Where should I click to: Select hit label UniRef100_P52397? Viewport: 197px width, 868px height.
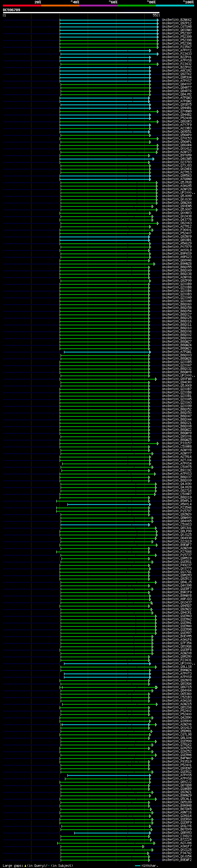177,33
